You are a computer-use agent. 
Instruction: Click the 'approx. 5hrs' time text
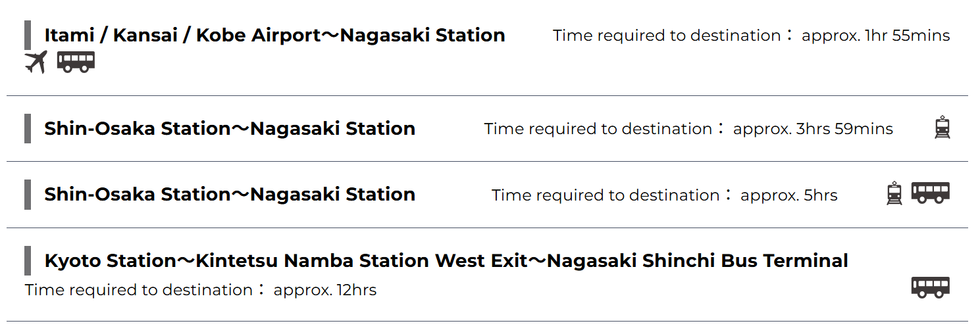pos(788,195)
